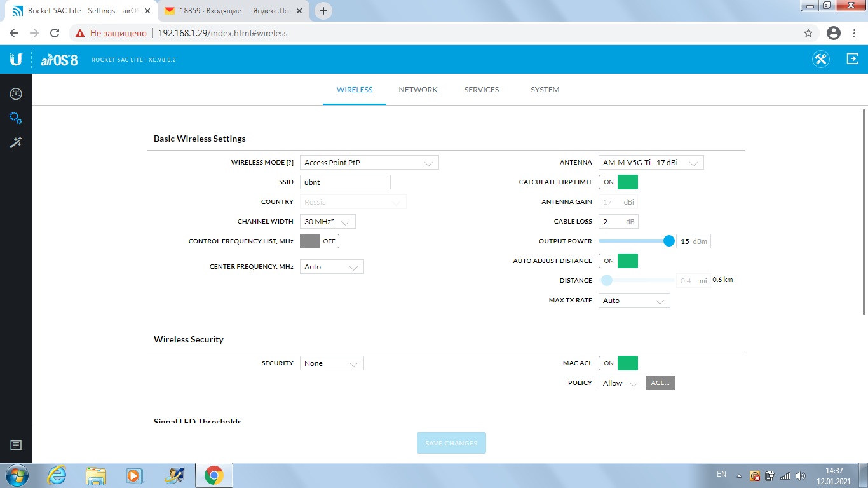Viewport: 868px width, 488px height.
Task: Bookmark this page with the star icon
Action: 808,33
